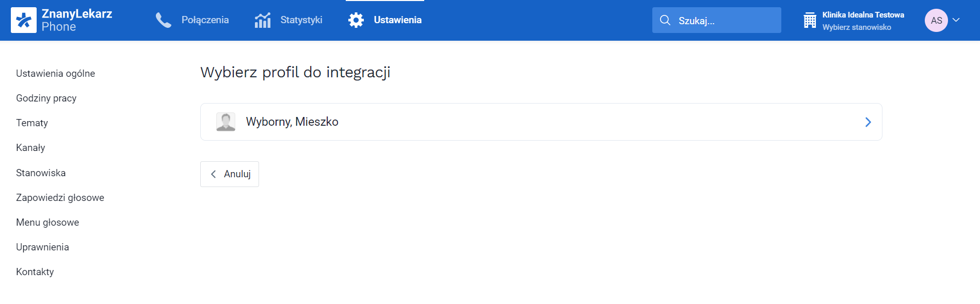Image resolution: width=980 pixels, height=304 pixels.
Task: Click the profile avatar of Wyborny, Mieszko
Action: [225, 122]
